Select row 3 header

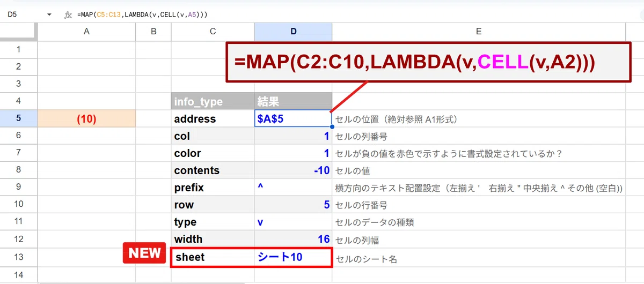18,84
